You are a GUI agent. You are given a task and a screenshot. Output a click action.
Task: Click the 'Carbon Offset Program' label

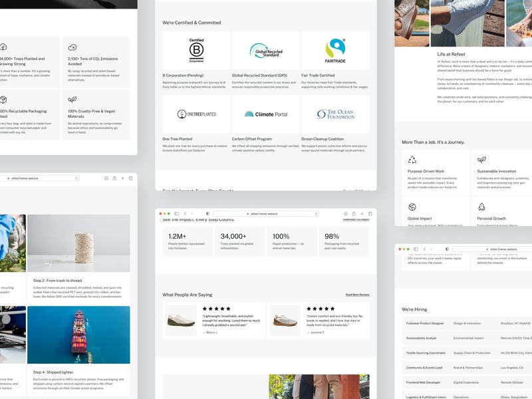pyautogui.click(x=252, y=139)
